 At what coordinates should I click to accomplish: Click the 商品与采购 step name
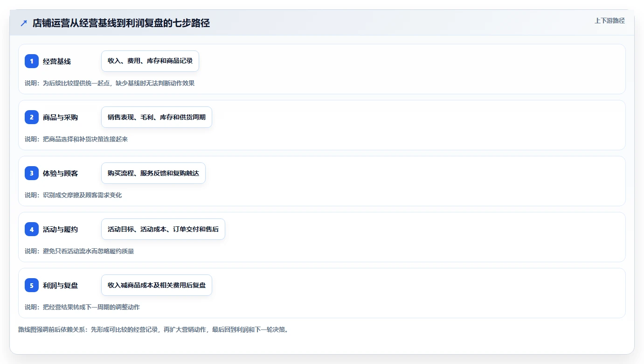(61, 117)
